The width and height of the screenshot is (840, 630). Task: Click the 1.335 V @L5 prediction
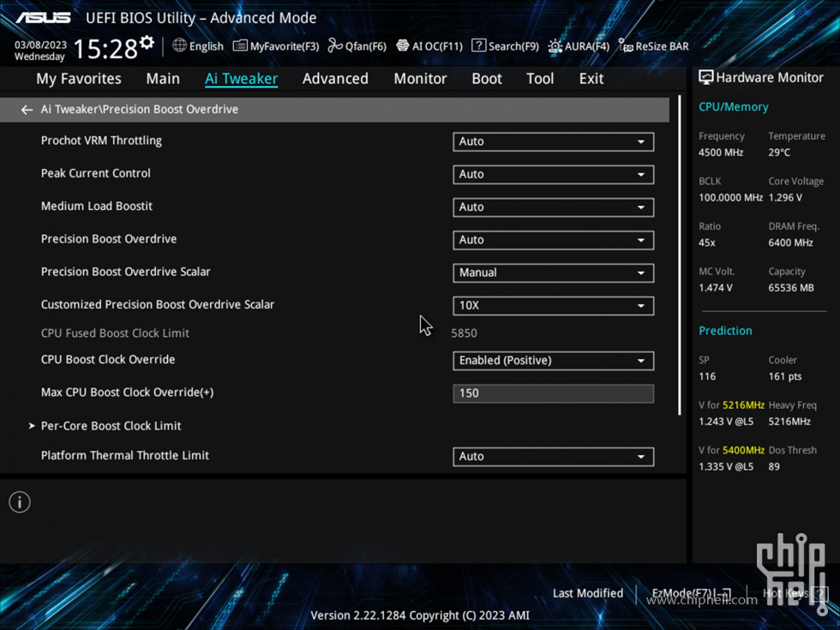726,466
